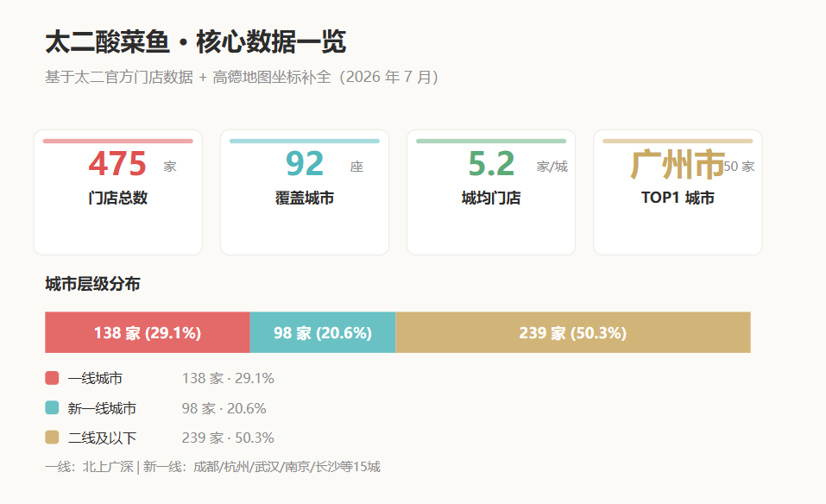Click the value 239 家 · 50.3%

coord(228,438)
